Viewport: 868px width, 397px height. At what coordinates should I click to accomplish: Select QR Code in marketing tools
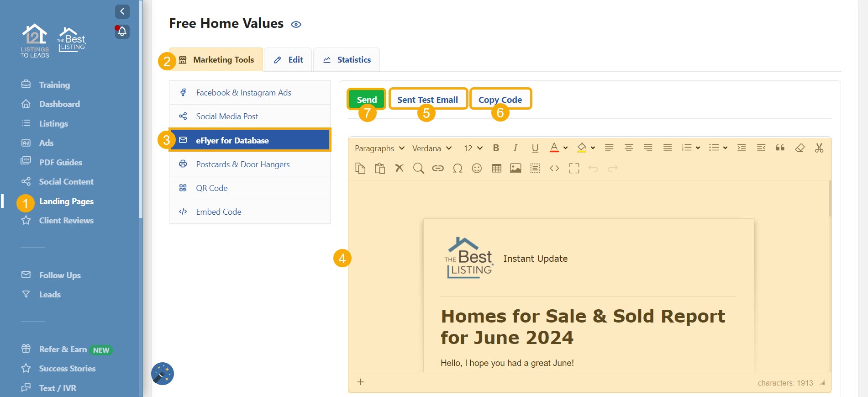(x=211, y=188)
